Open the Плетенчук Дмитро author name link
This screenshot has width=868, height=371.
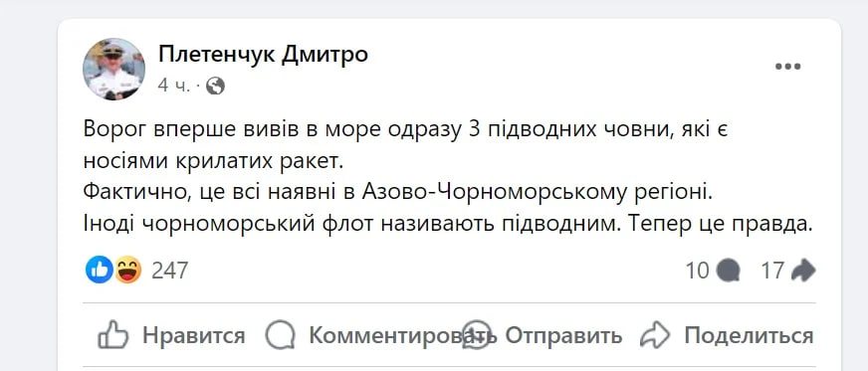click(x=263, y=55)
